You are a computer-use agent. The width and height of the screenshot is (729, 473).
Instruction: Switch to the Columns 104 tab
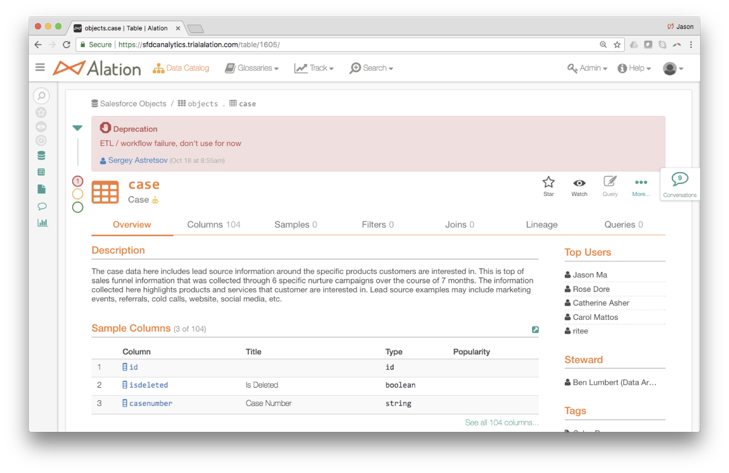tap(213, 225)
